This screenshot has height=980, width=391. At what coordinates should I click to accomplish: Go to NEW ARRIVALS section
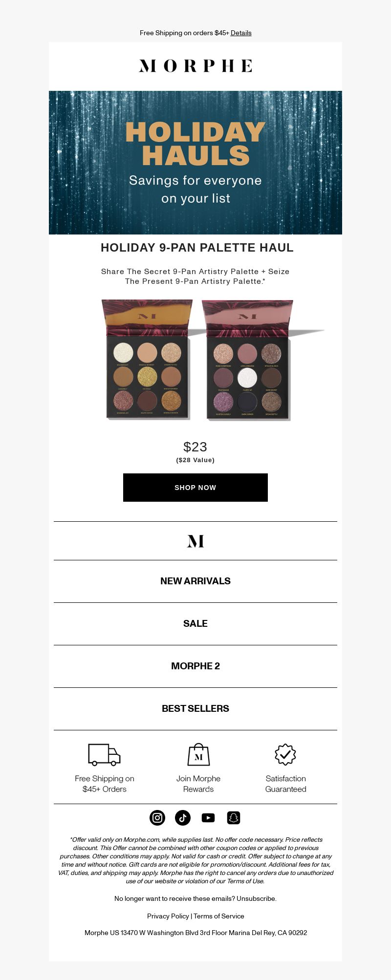tap(195, 581)
